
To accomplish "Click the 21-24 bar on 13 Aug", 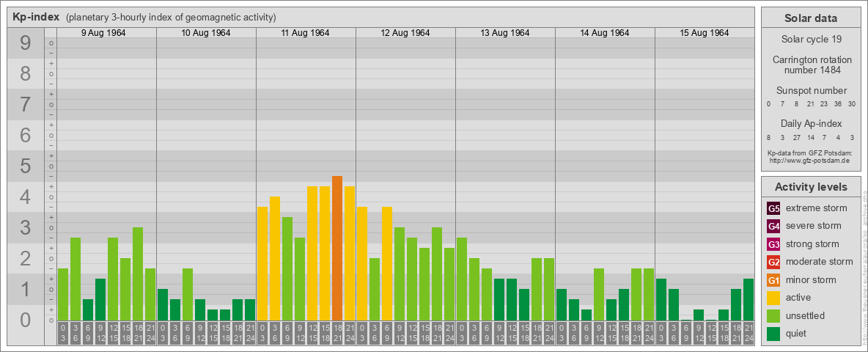I will 548,289.
